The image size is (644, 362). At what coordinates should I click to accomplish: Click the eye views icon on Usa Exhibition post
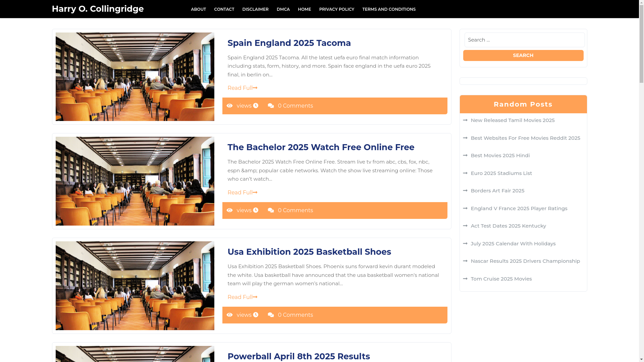229,315
